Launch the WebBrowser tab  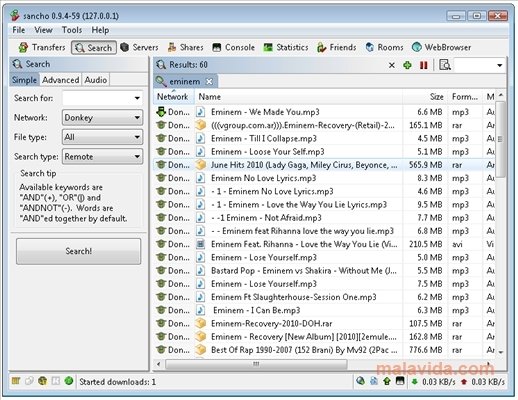(x=441, y=47)
